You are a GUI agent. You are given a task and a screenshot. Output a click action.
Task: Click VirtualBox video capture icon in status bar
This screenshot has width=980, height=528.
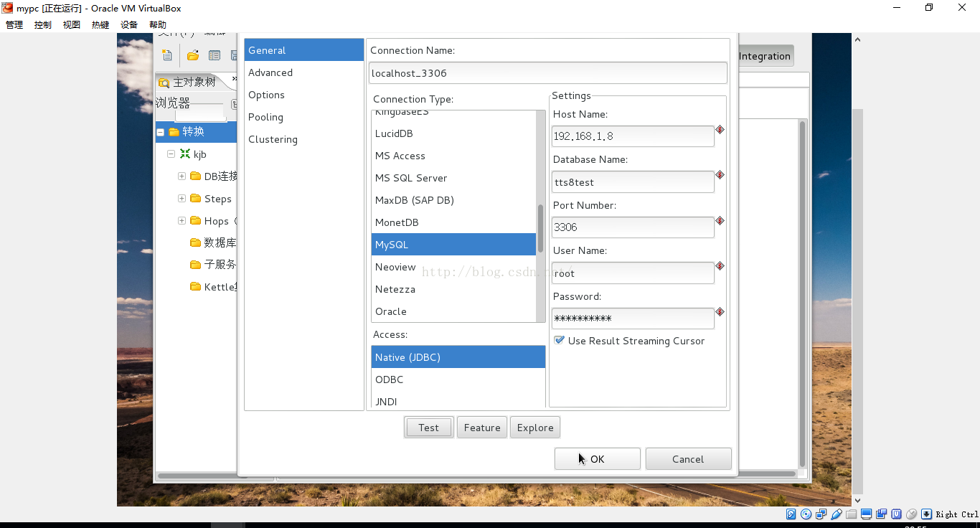(x=882, y=514)
